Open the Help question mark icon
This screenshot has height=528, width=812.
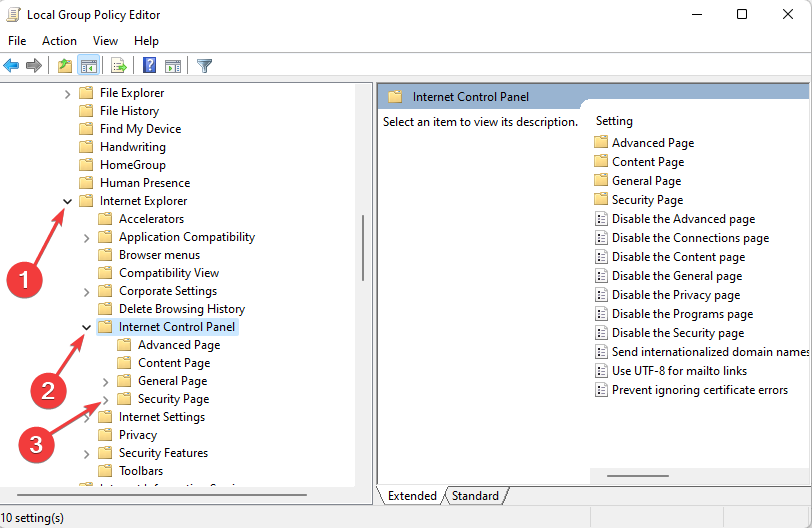(150, 65)
